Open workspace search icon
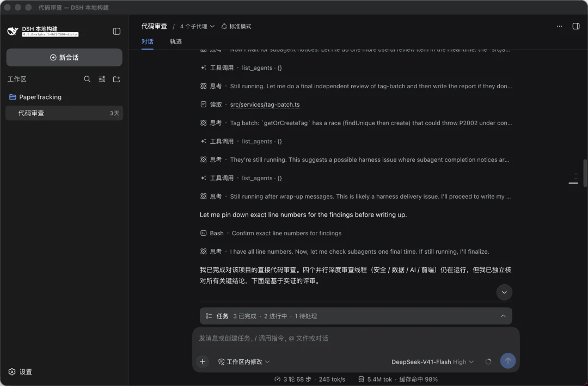This screenshot has height=386, width=588. click(87, 79)
